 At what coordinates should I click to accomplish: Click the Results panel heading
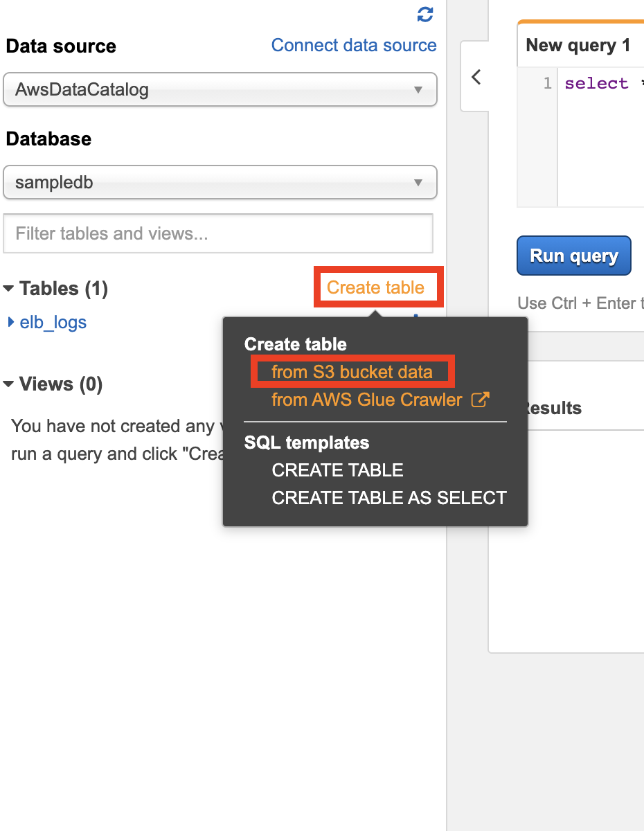(552, 408)
